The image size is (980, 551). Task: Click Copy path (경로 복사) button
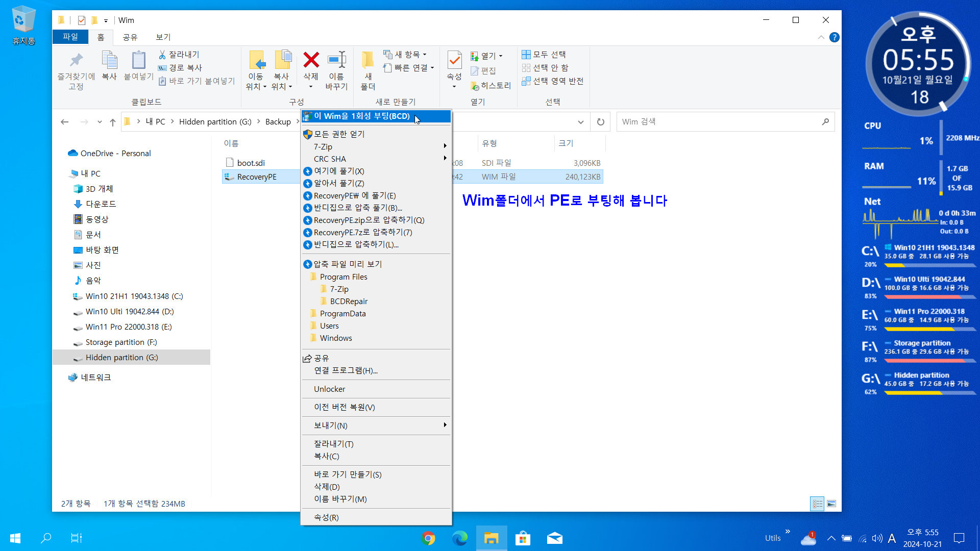click(x=180, y=68)
